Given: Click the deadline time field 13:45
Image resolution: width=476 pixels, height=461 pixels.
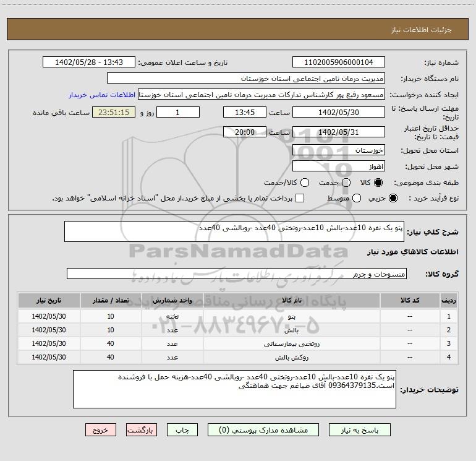Looking at the screenshot, I should click(x=245, y=112).
